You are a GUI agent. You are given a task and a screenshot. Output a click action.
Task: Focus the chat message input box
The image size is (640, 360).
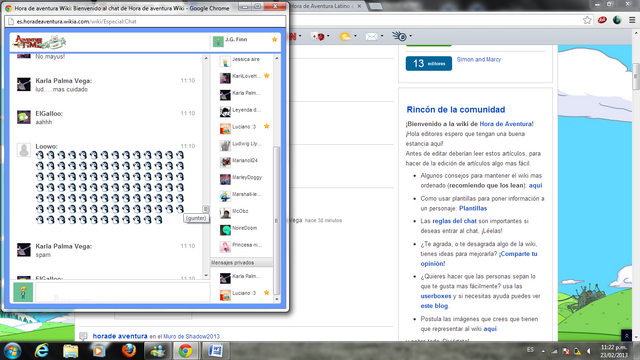pos(122,292)
